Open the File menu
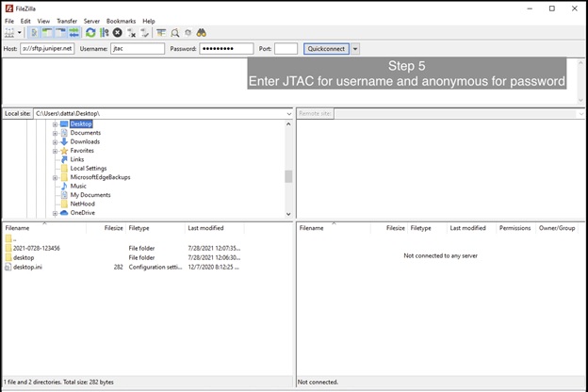This screenshot has width=588, height=392. coord(9,21)
